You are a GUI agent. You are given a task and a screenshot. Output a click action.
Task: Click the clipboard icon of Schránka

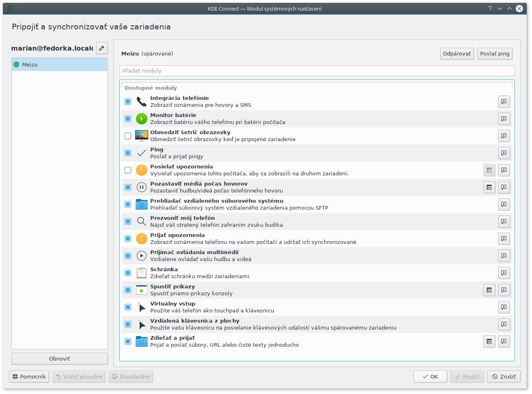click(141, 273)
